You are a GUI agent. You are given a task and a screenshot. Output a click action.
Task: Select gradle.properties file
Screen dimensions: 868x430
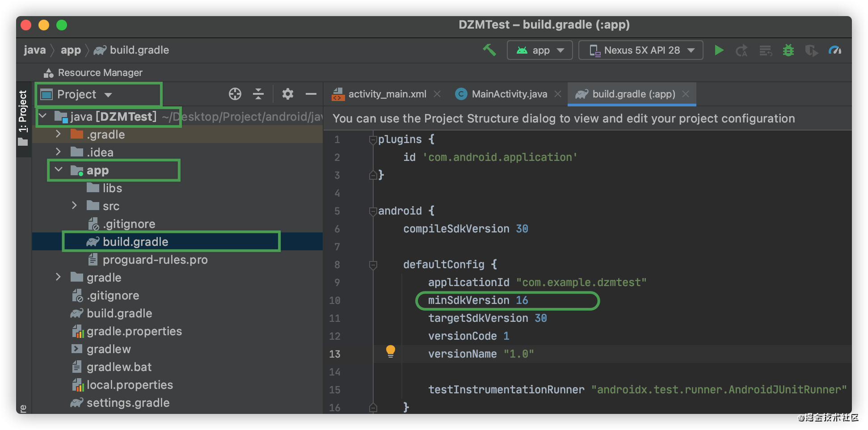click(x=126, y=331)
